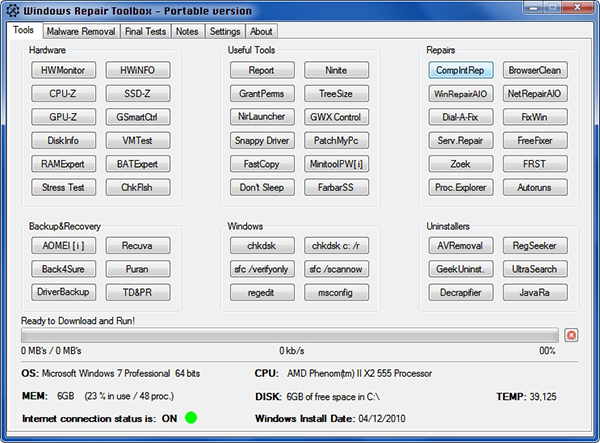Open Proc.Explorer
Screen dimensions: 600x443
click(x=461, y=187)
